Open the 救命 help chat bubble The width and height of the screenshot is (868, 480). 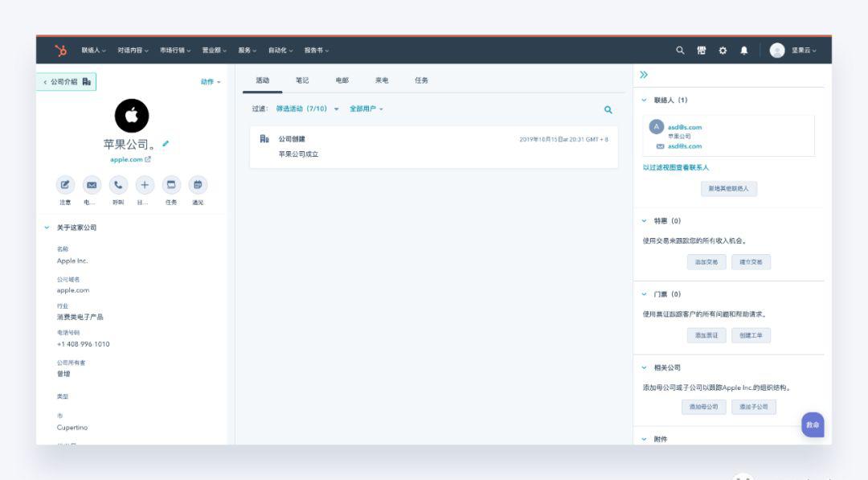pos(813,425)
